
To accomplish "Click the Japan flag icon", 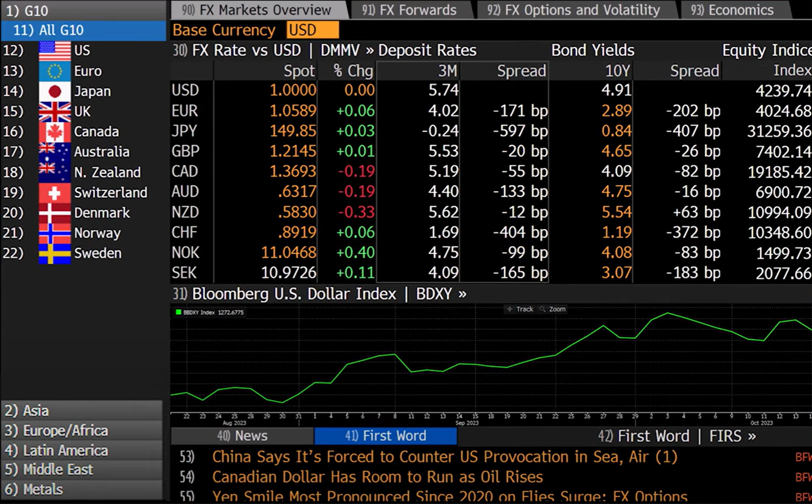I will click(x=55, y=91).
